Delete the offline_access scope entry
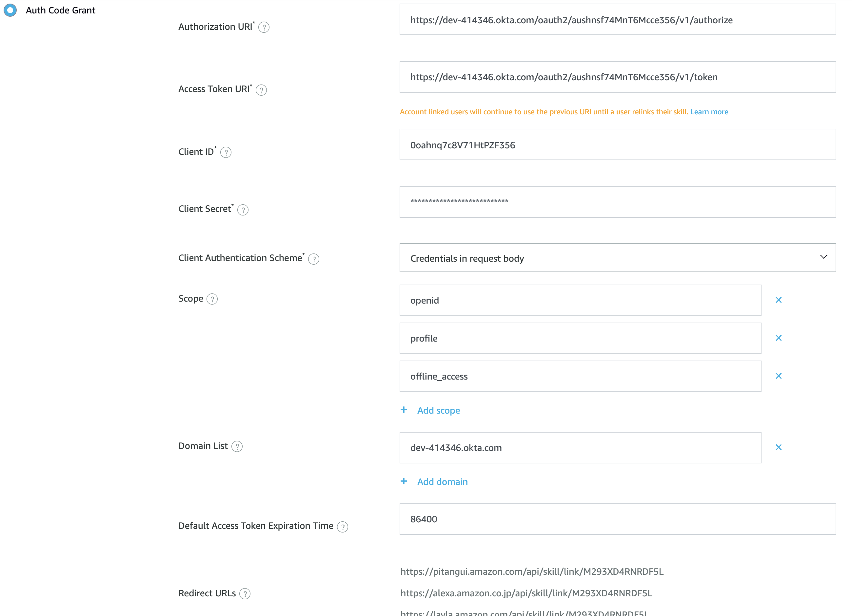The height and width of the screenshot is (616, 852). [x=778, y=376]
